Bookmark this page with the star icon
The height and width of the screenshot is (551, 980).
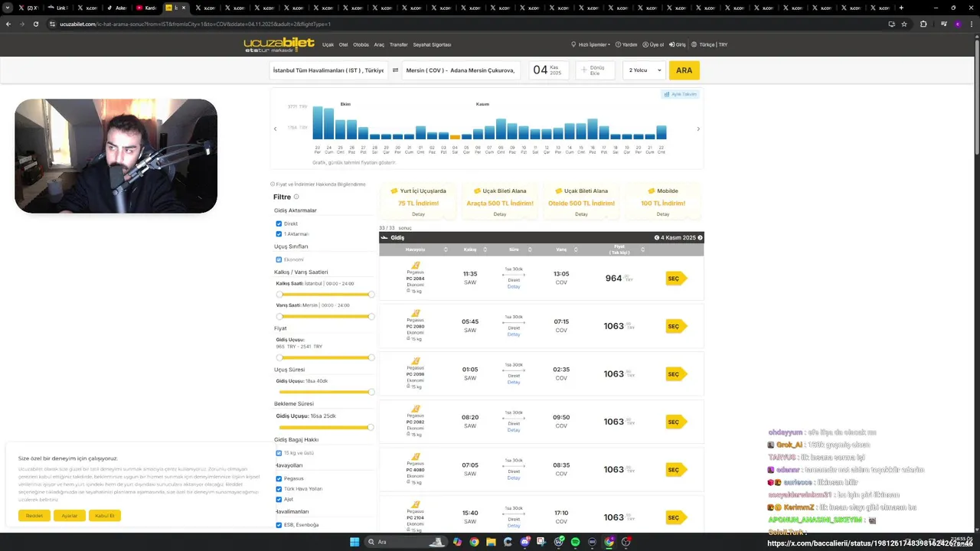(904, 24)
